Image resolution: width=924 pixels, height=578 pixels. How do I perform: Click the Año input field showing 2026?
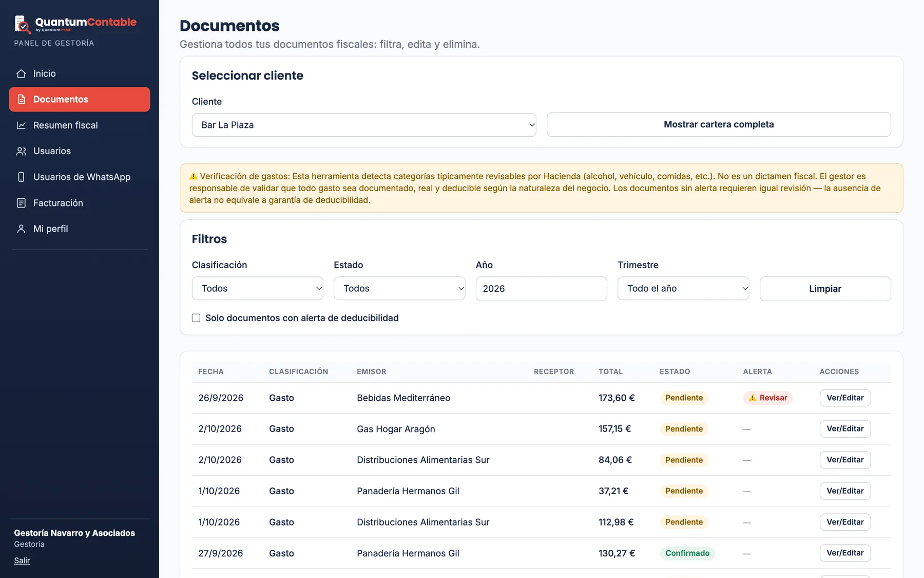coord(541,288)
